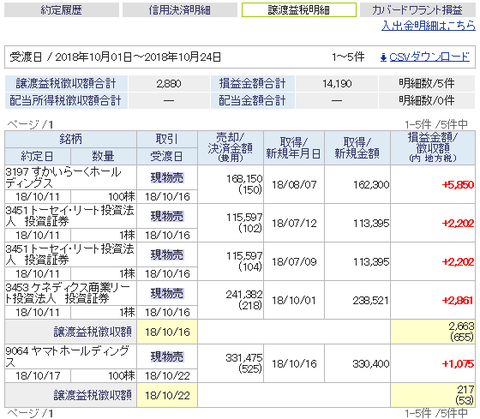480x419 pixels.
Task: Click the 現物売 label for すかいらーく row
Action: 167,178
